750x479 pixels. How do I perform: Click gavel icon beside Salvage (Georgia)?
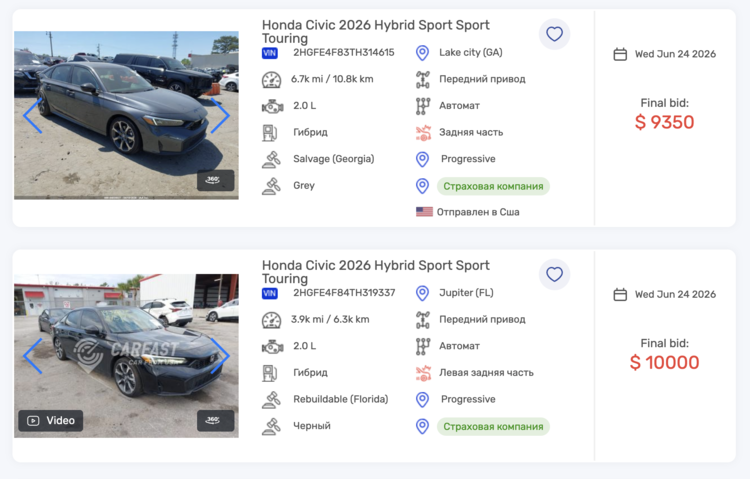(271, 159)
